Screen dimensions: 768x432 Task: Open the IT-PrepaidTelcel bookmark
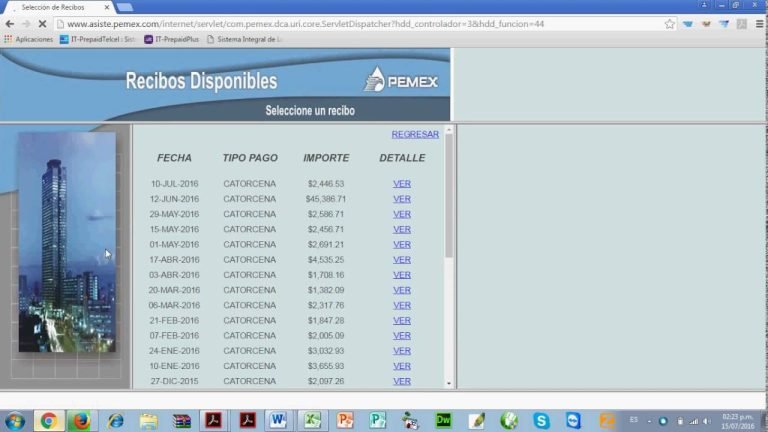97,39
